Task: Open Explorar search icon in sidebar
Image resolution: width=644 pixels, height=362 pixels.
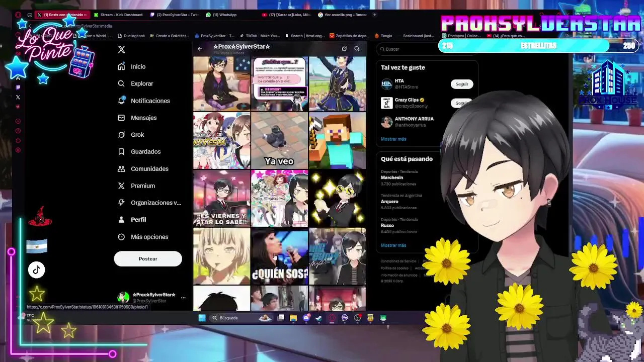Action: tap(121, 83)
